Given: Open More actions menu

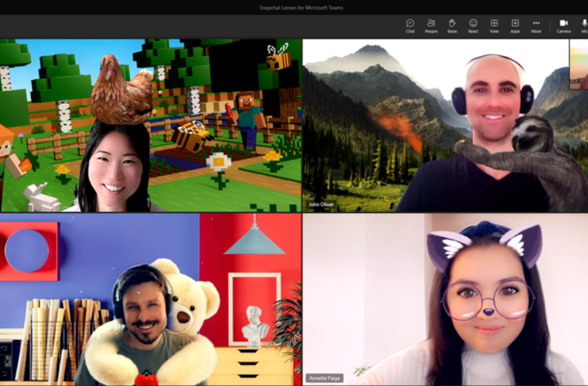Looking at the screenshot, I should [536, 26].
